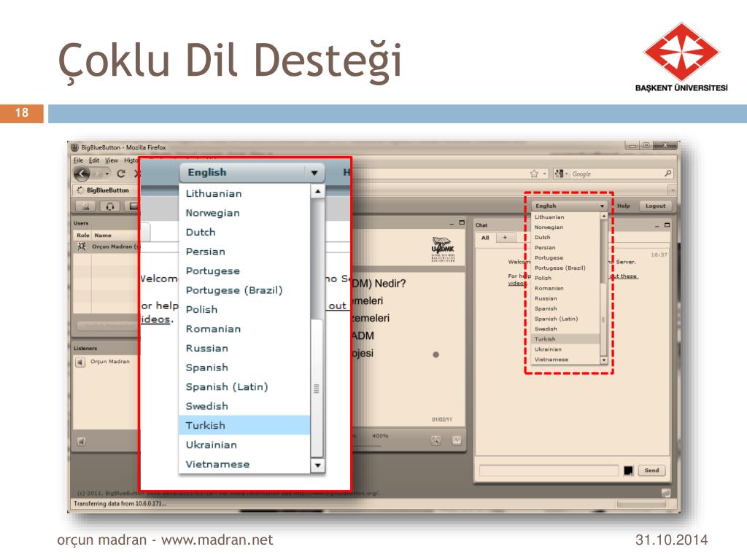Click down arrow of small language list scrollbar
This screenshot has width=747, height=560.
pyautogui.click(x=603, y=360)
